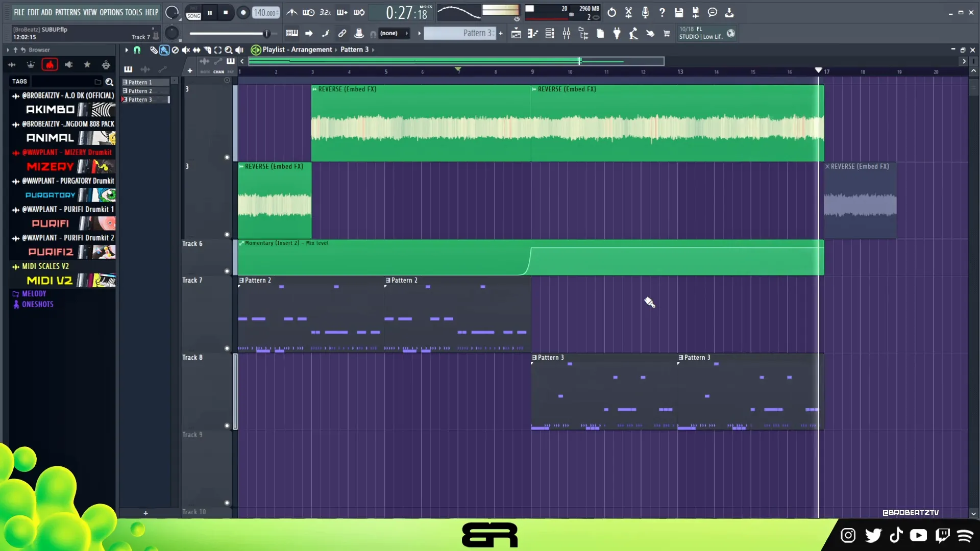This screenshot has height=551, width=980.
Task: Select the Mute tool in playlist toolbar
Action: click(186, 50)
